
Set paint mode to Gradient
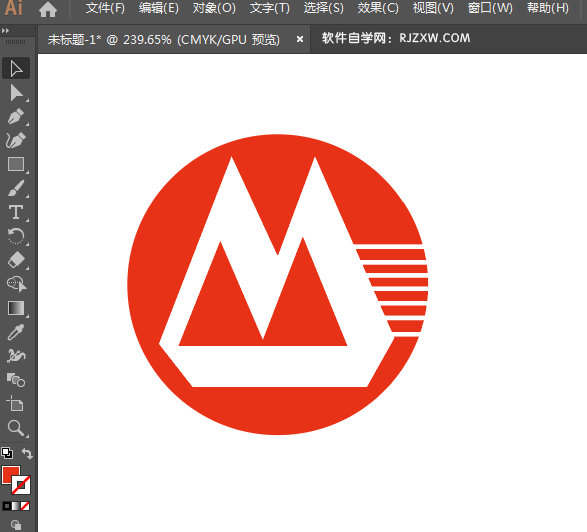click(x=16, y=506)
